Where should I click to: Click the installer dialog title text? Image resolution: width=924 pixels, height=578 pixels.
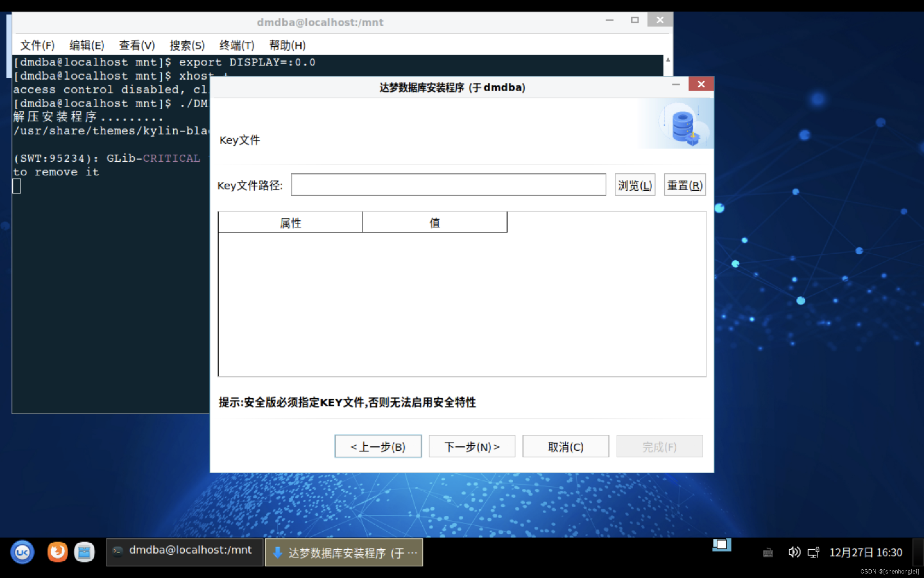452,88
